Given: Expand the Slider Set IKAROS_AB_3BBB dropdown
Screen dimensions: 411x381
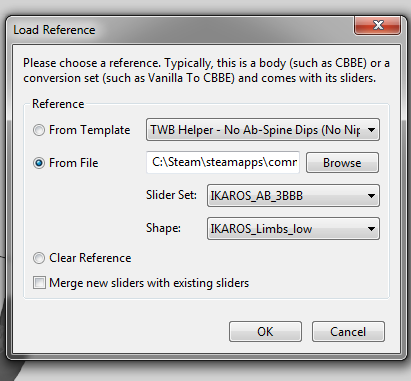Looking at the screenshot, I should point(293,196).
